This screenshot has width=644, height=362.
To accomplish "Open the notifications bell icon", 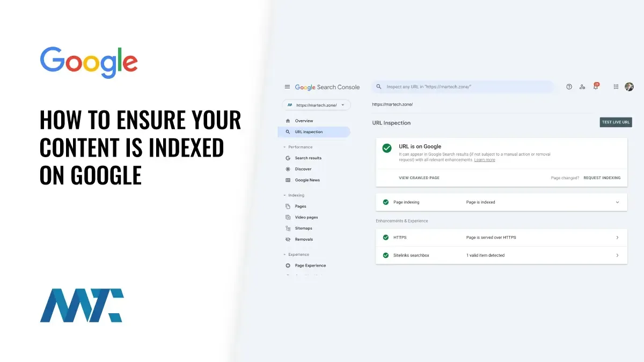I will [x=596, y=86].
